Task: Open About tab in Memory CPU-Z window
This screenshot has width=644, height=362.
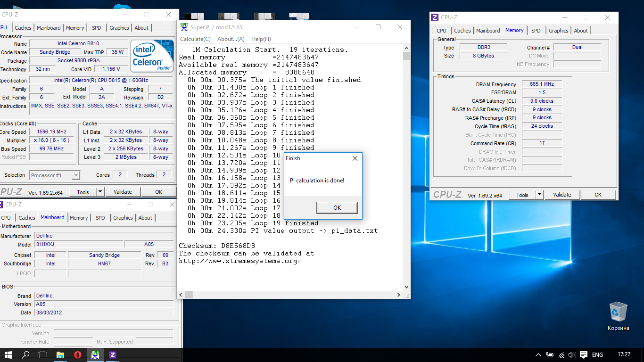Action: coord(581,31)
